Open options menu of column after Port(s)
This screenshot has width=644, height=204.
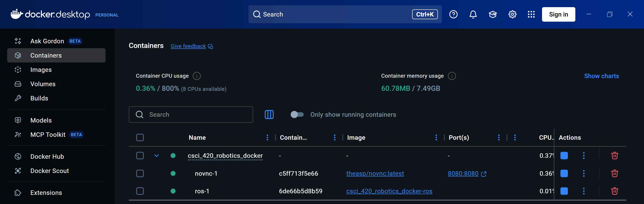[515, 137]
